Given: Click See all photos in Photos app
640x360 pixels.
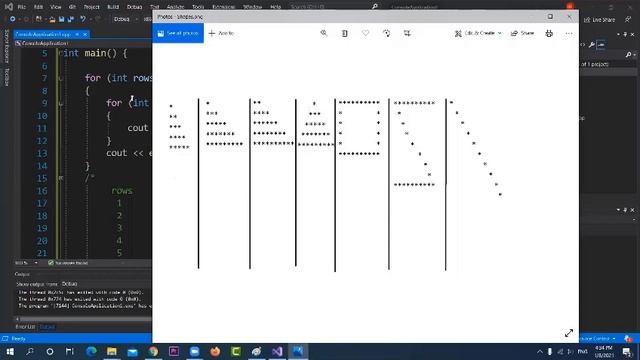Looking at the screenshot, I should [x=178, y=33].
